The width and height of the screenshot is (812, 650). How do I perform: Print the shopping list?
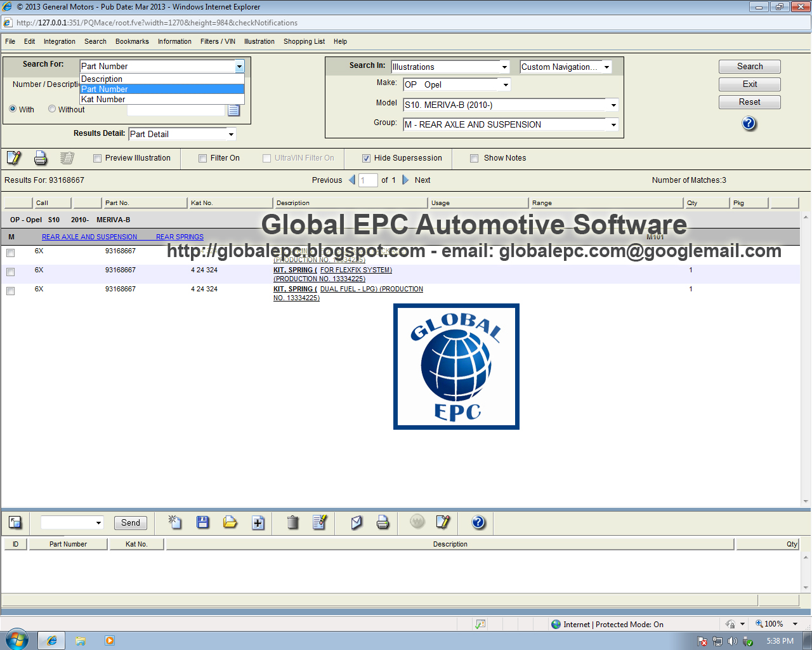(x=383, y=522)
